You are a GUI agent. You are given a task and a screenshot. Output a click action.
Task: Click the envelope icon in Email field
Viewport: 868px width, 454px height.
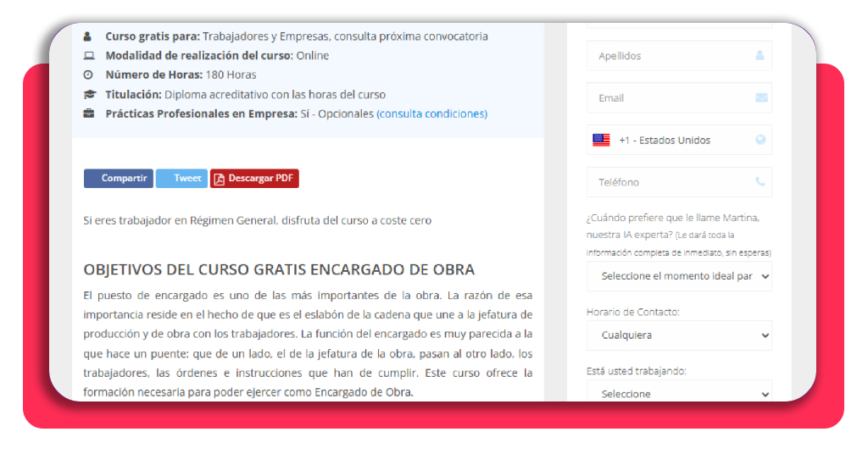(x=762, y=98)
